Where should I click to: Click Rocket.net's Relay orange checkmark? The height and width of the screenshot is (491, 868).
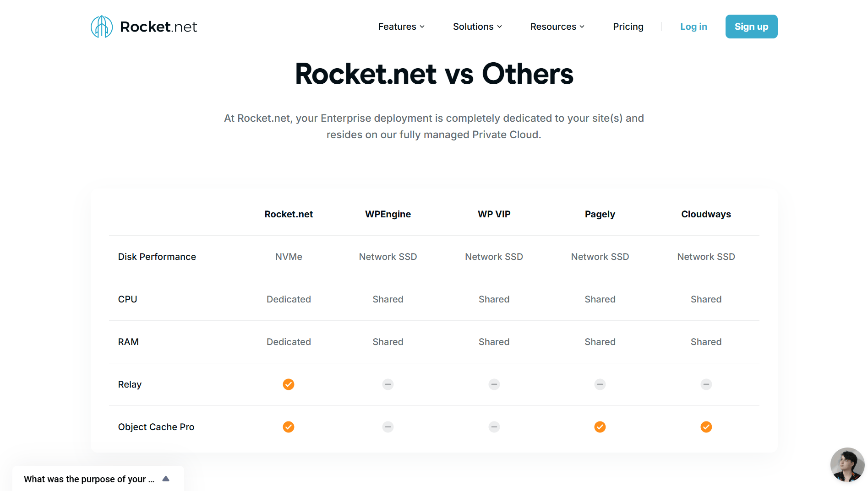(289, 384)
